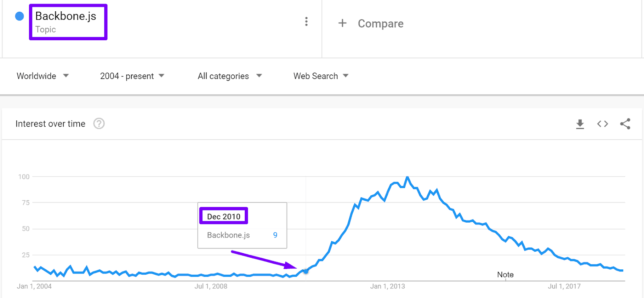Click the Backbone.js search term field
Image resolution: width=644 pixels, height=298 pixels.
(x=68, y=22)
